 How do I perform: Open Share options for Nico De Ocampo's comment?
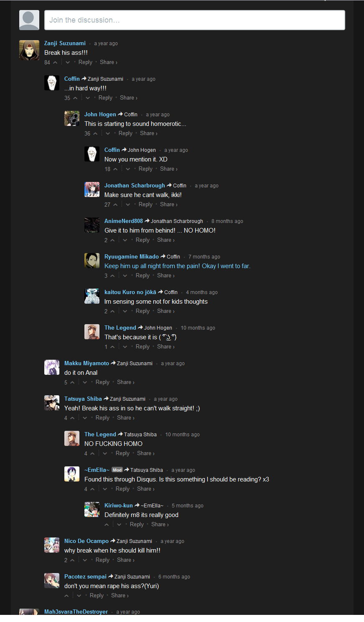(x=126, y=560)
